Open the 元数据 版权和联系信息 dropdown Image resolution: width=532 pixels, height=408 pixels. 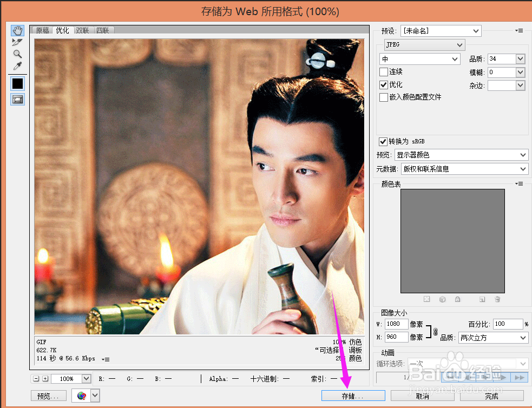coord(464,169)
